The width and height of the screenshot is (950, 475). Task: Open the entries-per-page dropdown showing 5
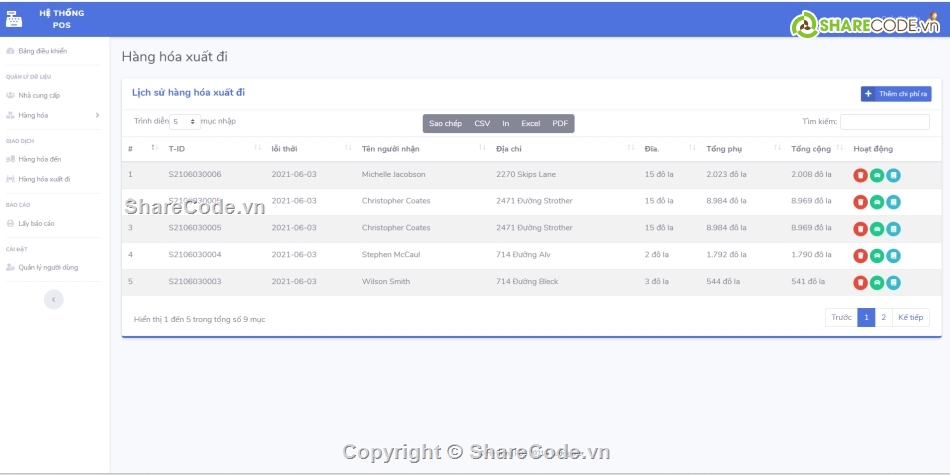click(x=185, y=122)
